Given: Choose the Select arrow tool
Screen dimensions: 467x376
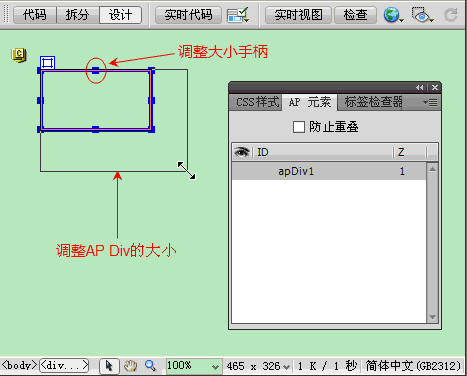Looking at the screenshot, I should 109,366.
